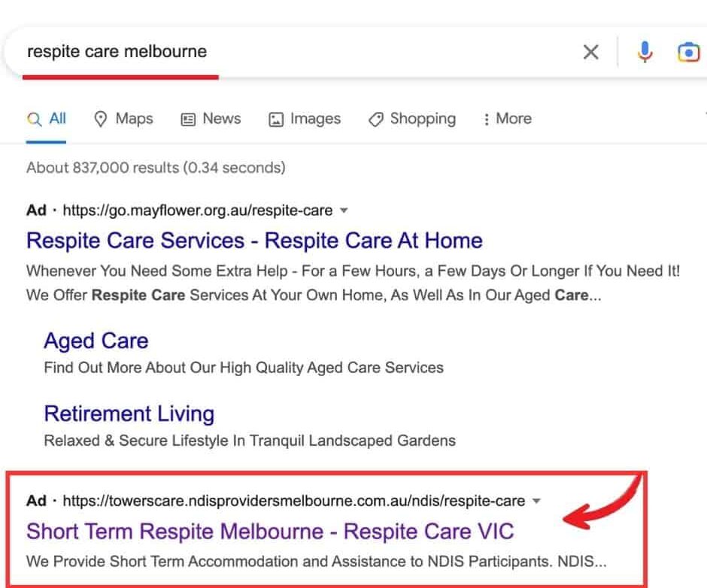Click the Shopping tag icon
This screenshot has height=588, width=707.
pyautogui.click(x=376, y=119)
